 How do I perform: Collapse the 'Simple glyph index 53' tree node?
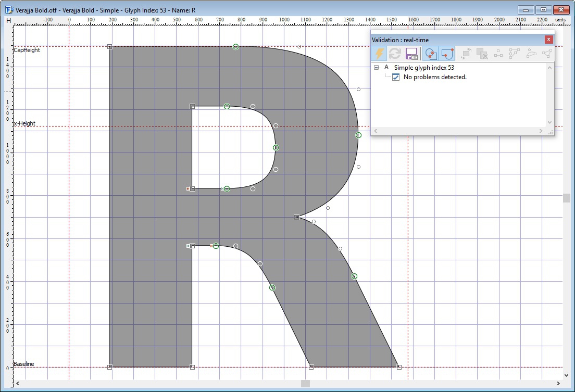377,68
